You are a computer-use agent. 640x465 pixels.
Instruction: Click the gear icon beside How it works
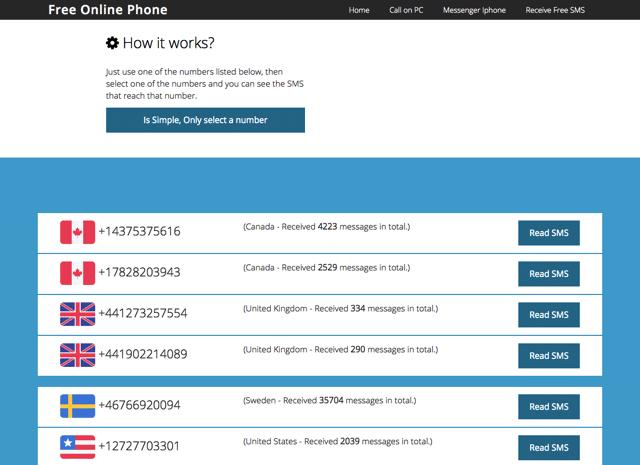coord(113,43)
